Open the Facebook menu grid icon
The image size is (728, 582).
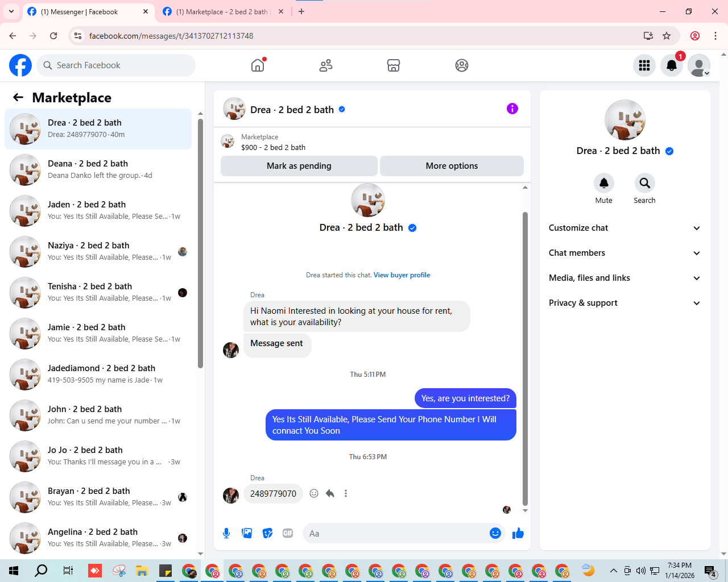tap(644, 65)
